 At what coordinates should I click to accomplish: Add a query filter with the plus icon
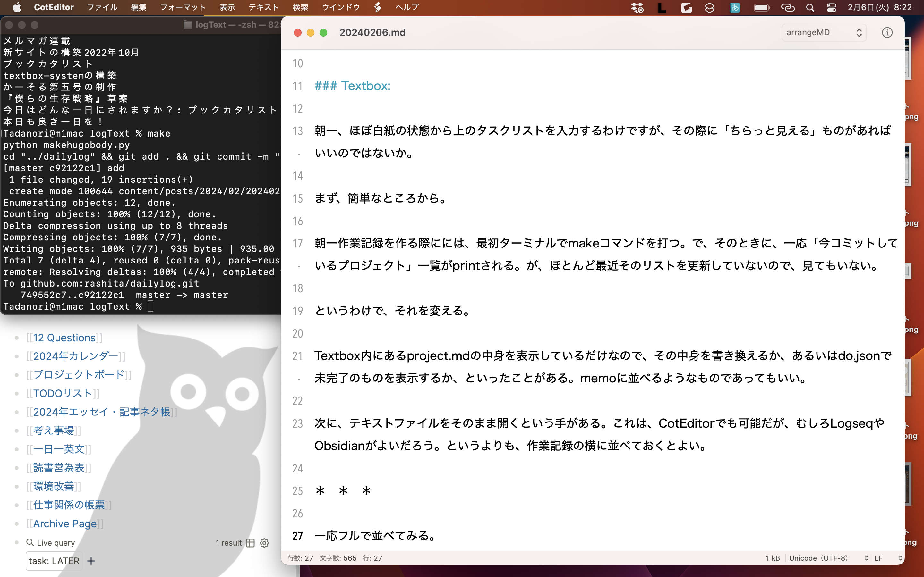pos(91,561)
